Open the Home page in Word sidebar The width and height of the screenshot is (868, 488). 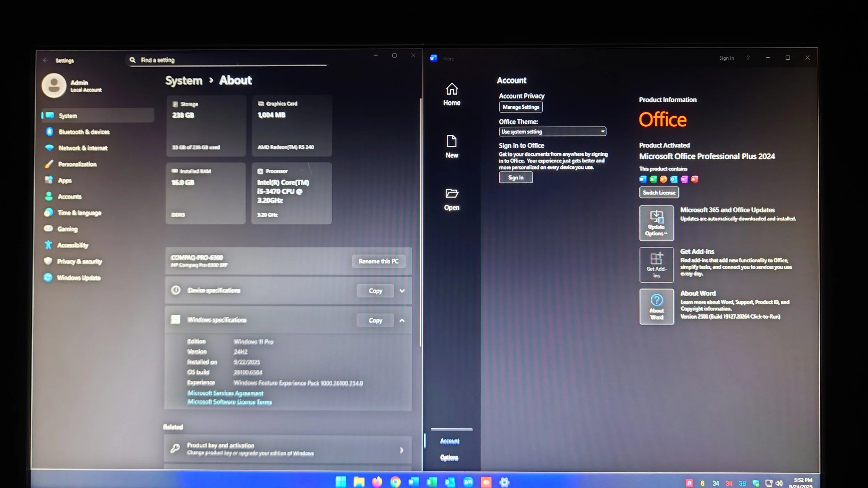pos(451,94)
